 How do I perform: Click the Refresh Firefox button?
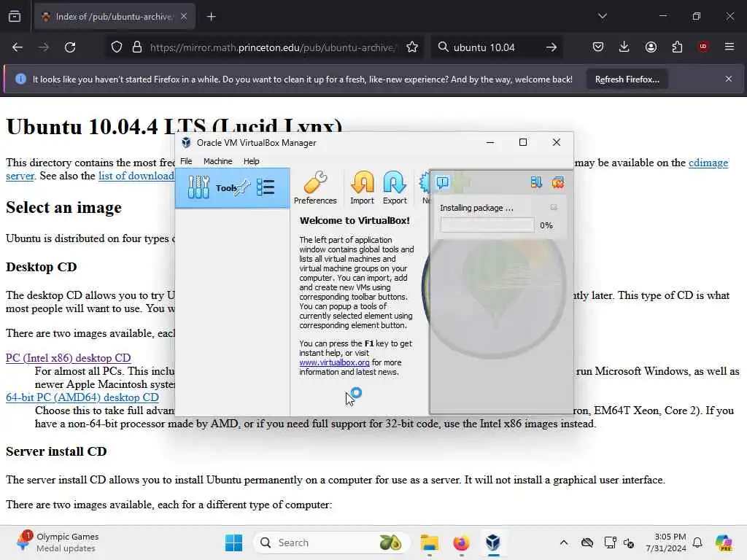(627, 79)
